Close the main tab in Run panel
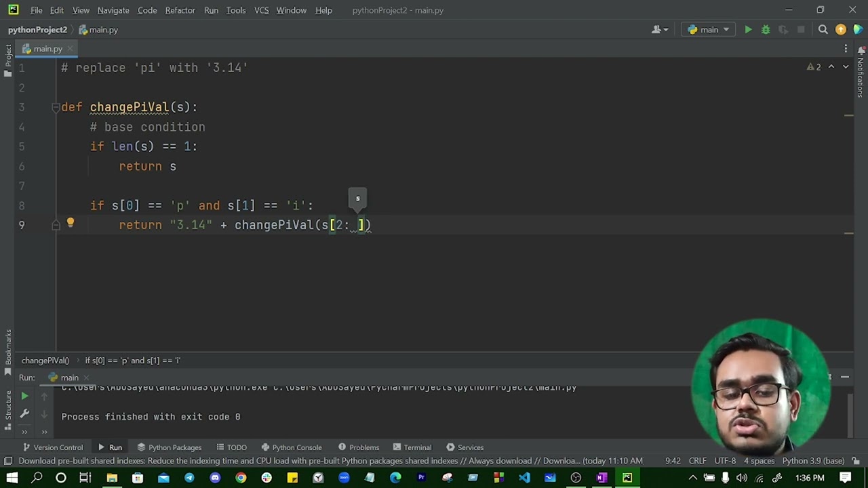Image resolution: width=868 pixels, height=488 pixels. coord(86,378)
